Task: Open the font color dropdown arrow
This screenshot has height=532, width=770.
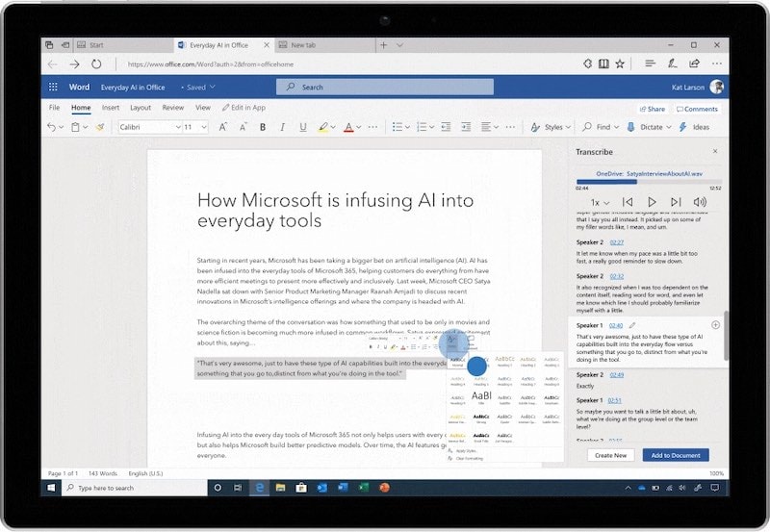Action: pos(359,127)
